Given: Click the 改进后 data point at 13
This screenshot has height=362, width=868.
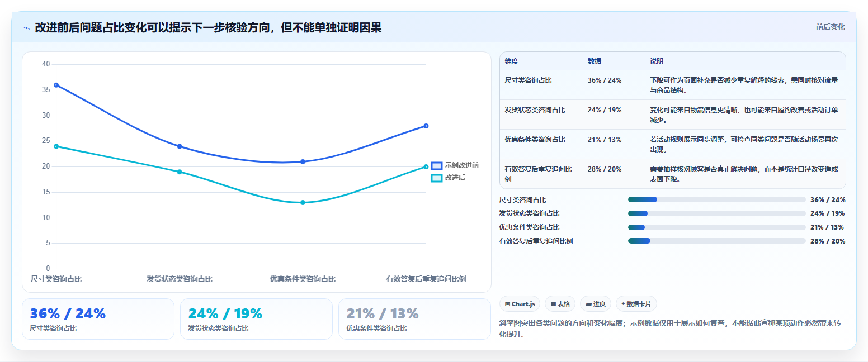Looking at the screenshot, I should [x=303, y=202].
